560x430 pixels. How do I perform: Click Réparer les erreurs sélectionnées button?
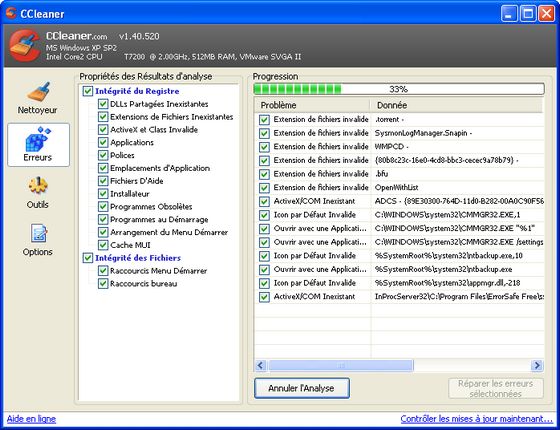[496, 389]
